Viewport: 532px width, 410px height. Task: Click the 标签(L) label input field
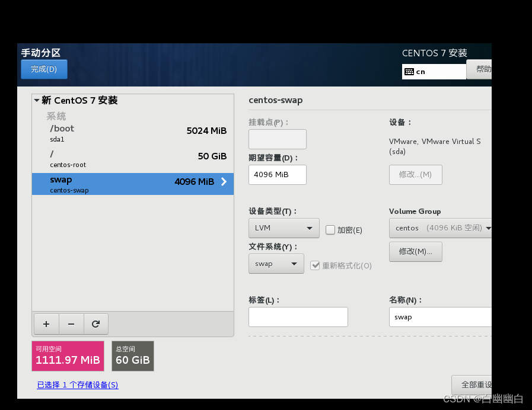tap(298, 317)
